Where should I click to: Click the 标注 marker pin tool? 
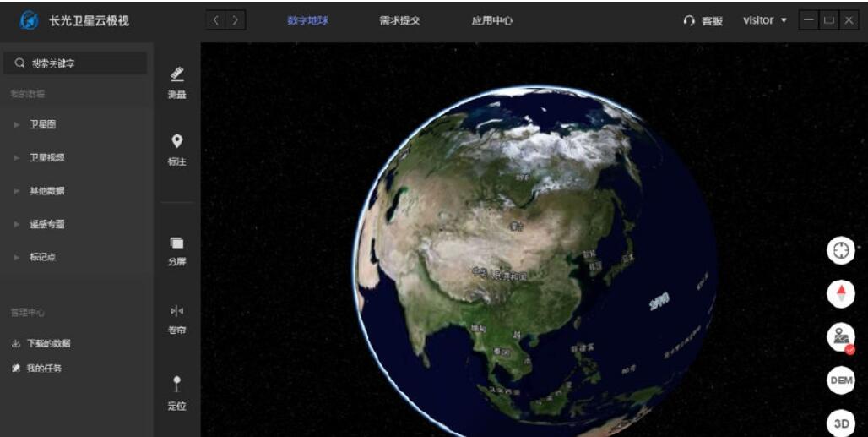click(176, 149)
